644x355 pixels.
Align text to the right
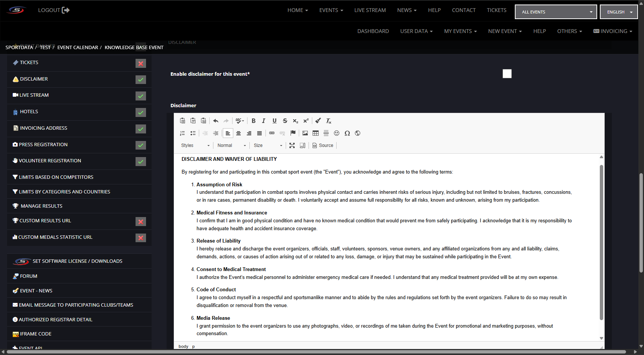click(249, 133)
